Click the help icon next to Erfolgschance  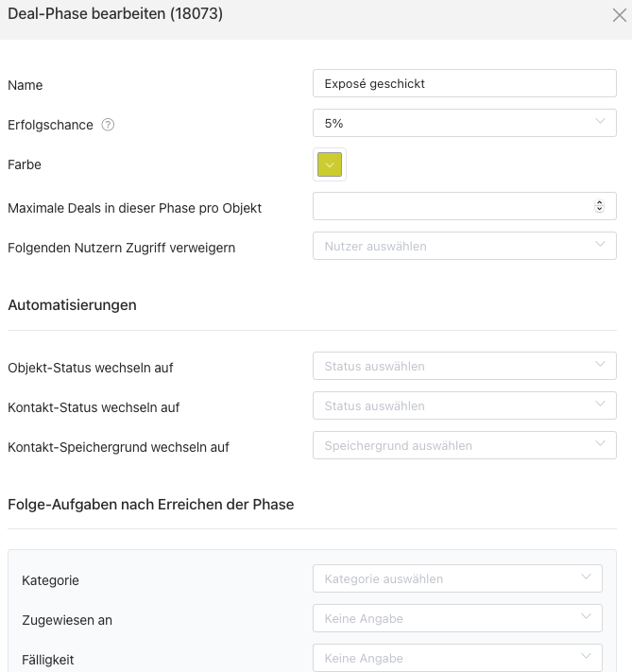pyautogui.click(x=108, y=124)
